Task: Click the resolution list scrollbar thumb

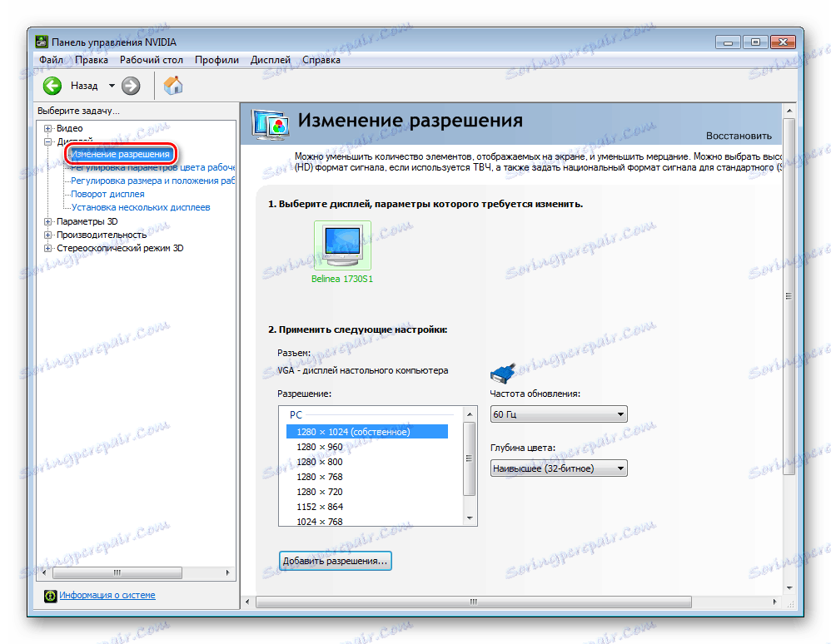Action: [x=470, y=458]
